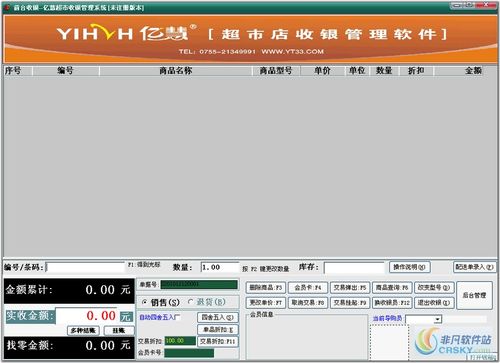Click the 折扣 column header

point(416,71)
